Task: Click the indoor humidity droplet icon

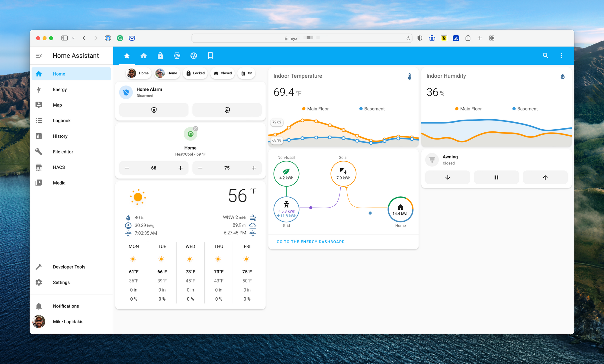Action: (562, 76)
